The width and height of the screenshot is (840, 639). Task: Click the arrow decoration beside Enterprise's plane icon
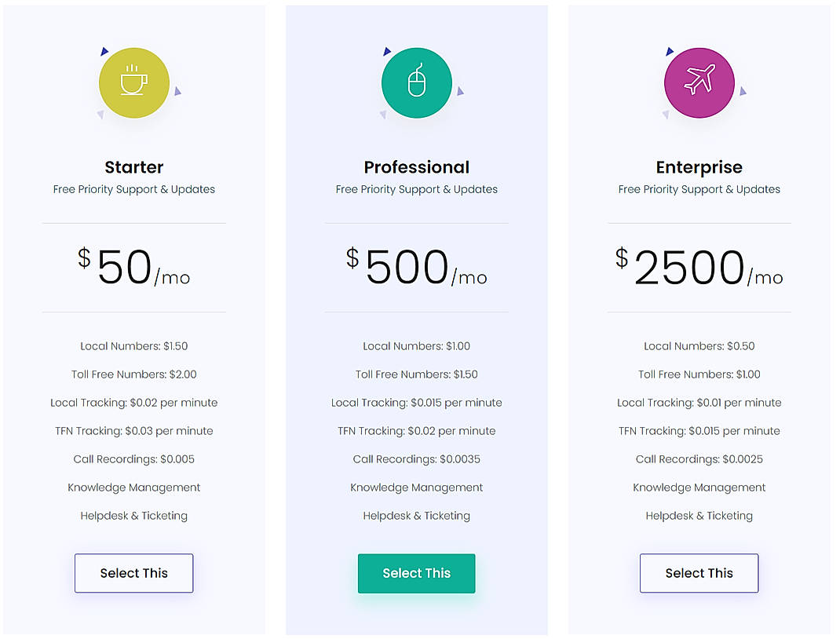[x=743, y=91]
